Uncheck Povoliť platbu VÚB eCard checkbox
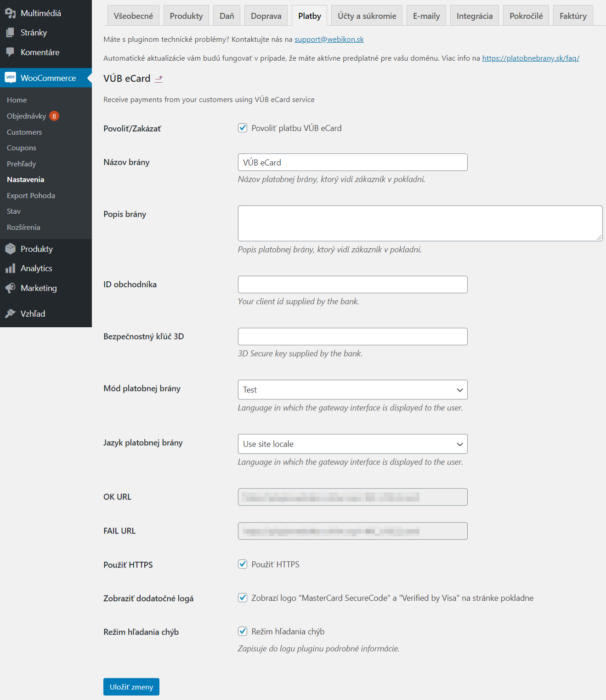 (x=243, y=128)
